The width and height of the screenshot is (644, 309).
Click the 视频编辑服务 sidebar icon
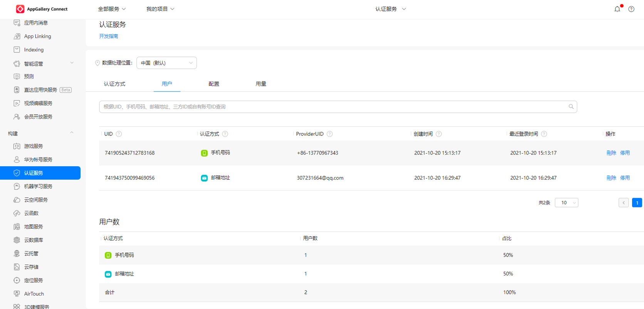point(17,103)
